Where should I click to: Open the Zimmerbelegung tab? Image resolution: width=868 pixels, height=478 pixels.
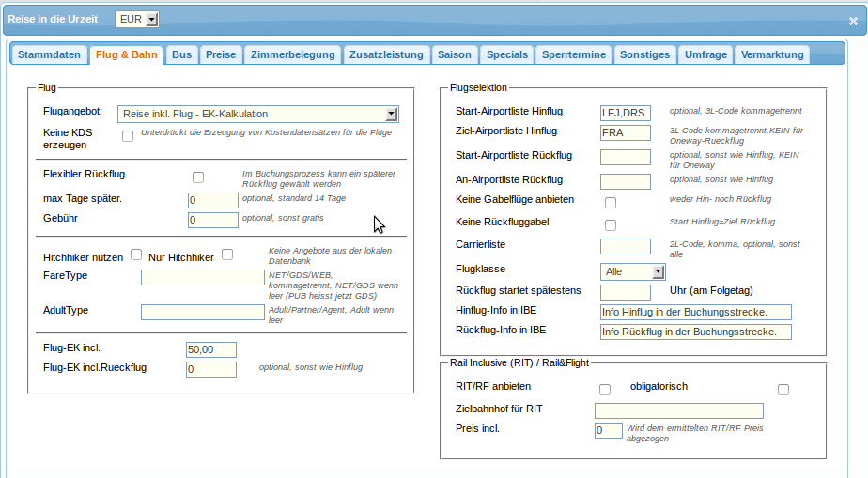coord(293,54)
